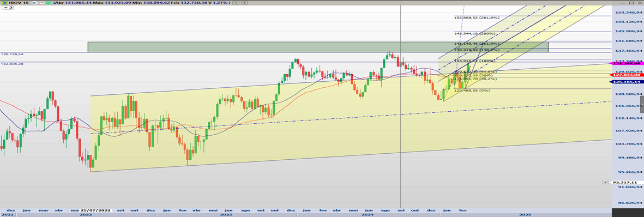Click the 141.140,46 (161,8%) Fibonacci label
The image size is (644, 217).
(x=477, y=43)
